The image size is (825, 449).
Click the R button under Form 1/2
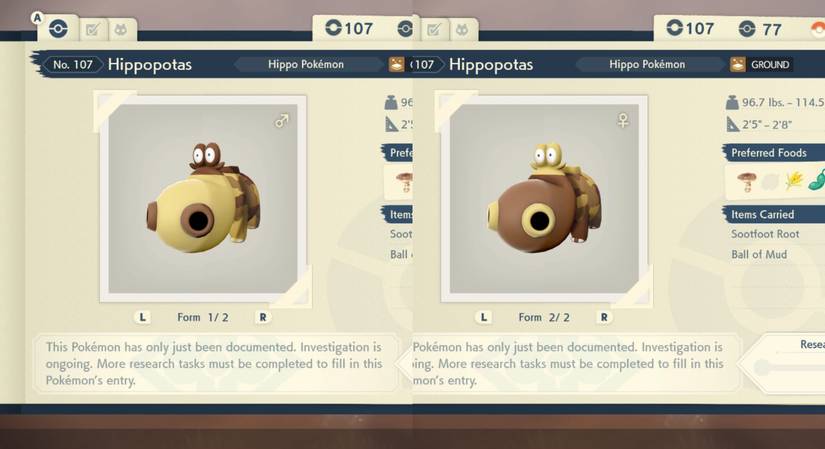point(263,317)
